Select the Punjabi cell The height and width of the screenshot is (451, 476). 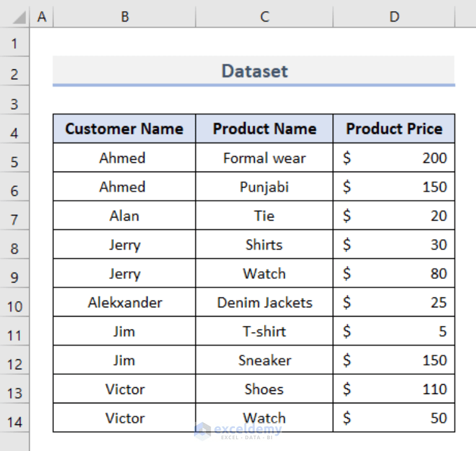[x=265, y=186]
